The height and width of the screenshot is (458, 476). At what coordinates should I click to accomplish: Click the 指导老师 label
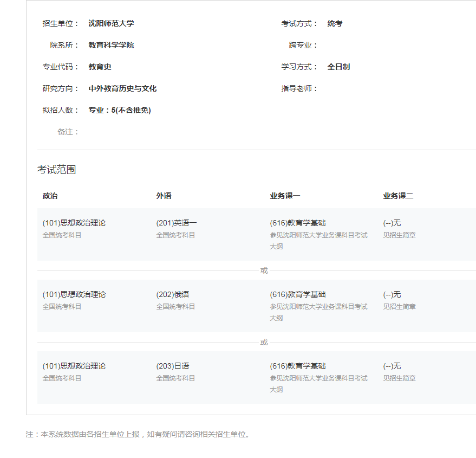click(x=299, y=88)
